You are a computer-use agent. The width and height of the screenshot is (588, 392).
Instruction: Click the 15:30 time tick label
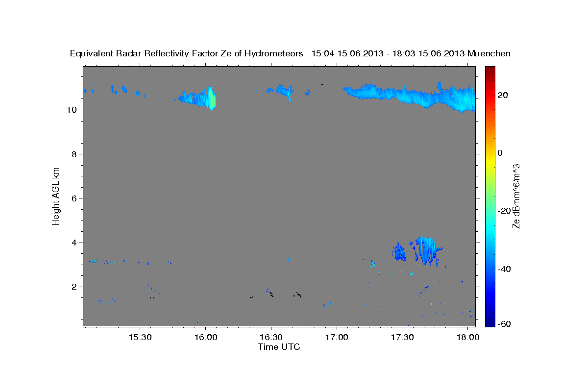tap(140, 337)
